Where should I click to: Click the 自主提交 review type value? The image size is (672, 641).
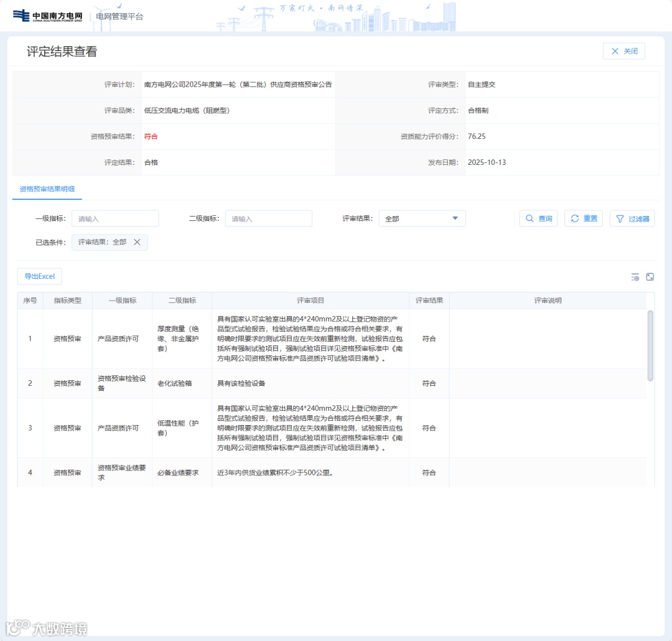(x=481, y=85)
